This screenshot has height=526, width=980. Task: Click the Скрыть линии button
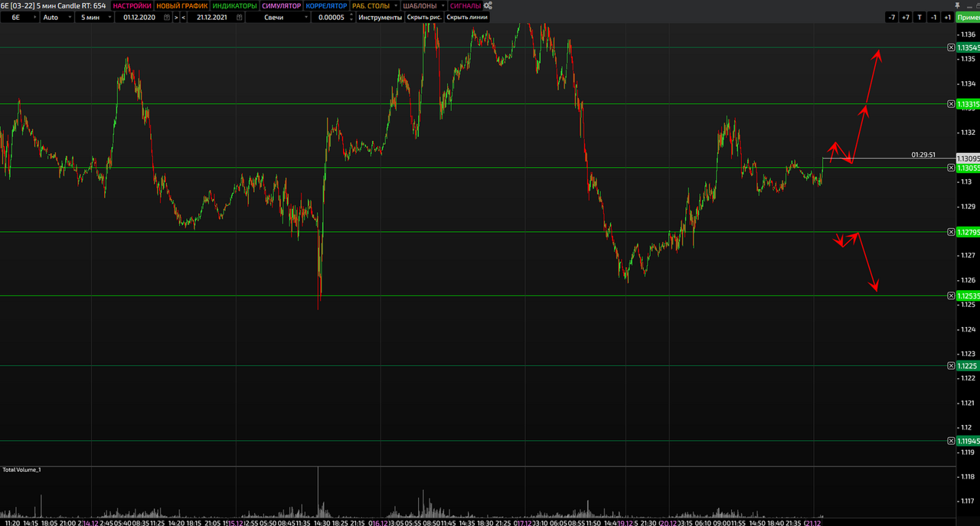466,17
